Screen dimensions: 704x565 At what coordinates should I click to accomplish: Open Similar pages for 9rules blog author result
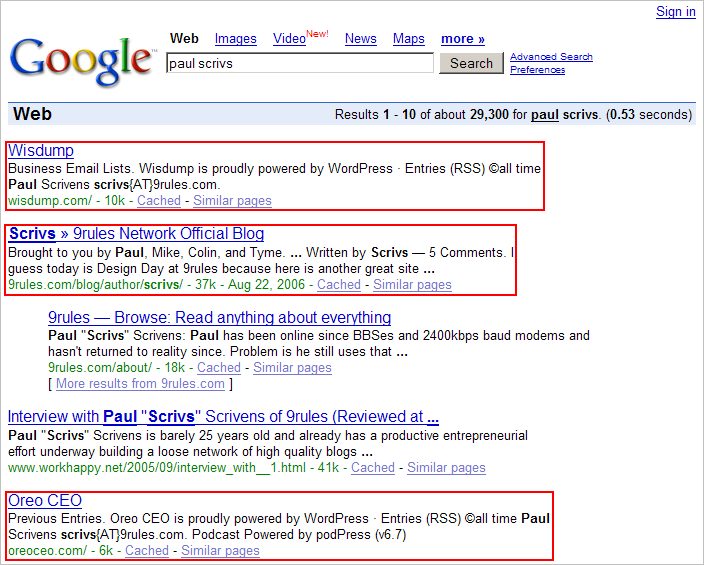(x=412, y=285)
